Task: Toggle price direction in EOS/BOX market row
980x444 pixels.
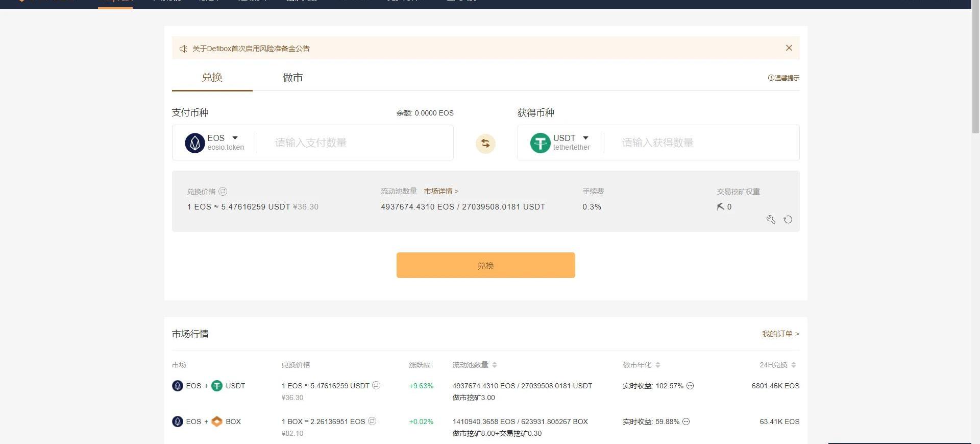Action: (372, 421)
